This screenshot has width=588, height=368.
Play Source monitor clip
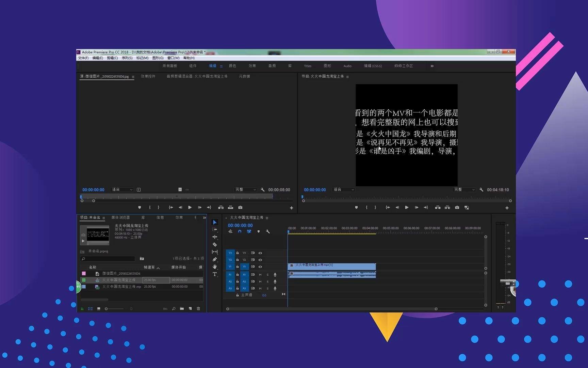[190, 208]
